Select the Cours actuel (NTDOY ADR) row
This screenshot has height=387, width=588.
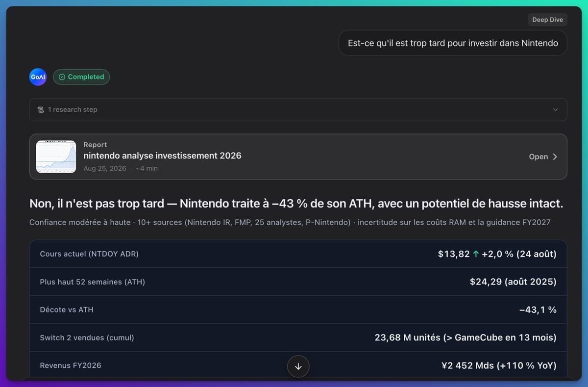pyautogui.click(x=298, y=254)
